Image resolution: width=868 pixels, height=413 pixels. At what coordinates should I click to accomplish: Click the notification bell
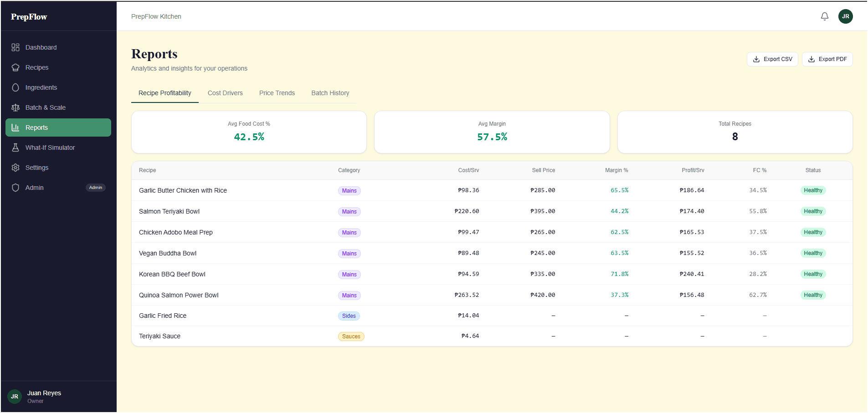(824, 16)
